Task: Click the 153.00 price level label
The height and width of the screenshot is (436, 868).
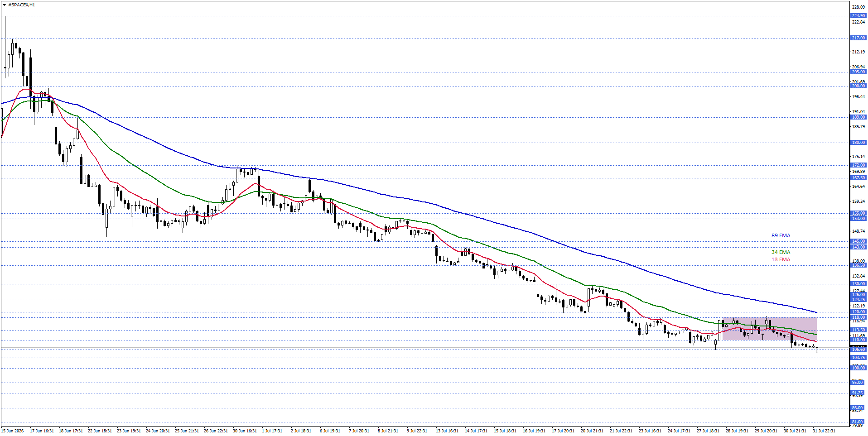Action: 858,219
